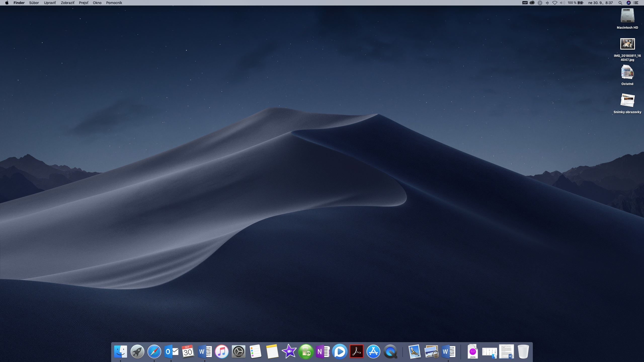Click the Siri icon in menu bar
This screenshot has width=644, height=362.
pos(628,3)
